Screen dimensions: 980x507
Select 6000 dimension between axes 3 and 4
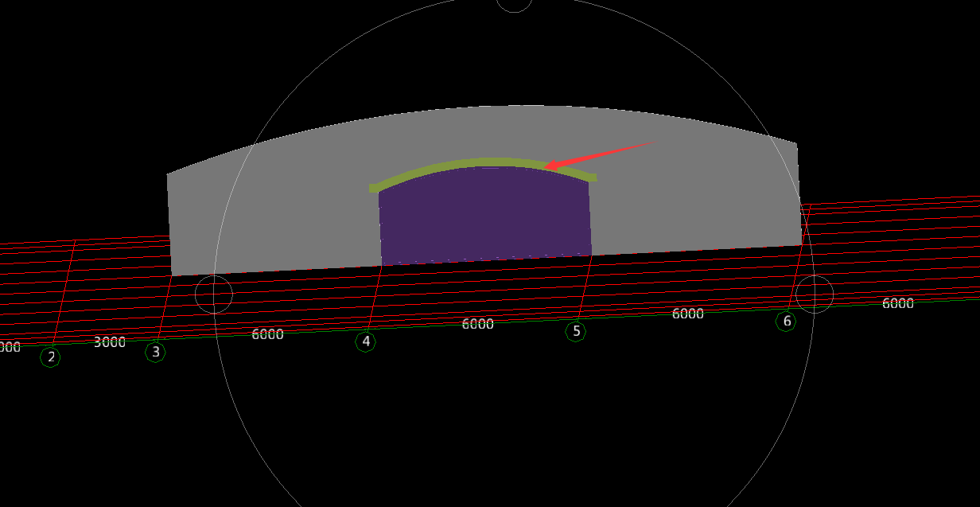tap(267, 334)
